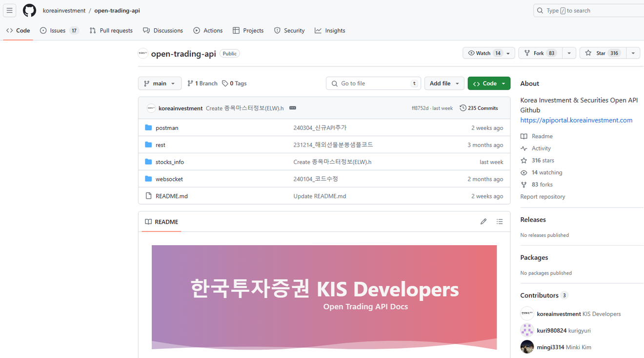Click the open-trading-api breadcrumb link

[117, 10]
